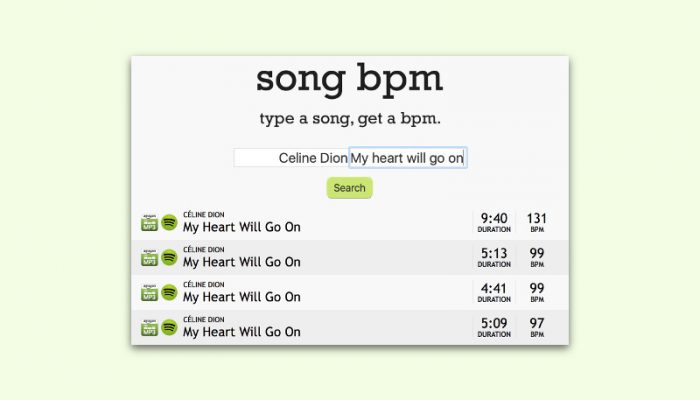This screenshot has height=400, width=700.
Task: Open Spotify icon for the 5:13 song
Action: 169,258
